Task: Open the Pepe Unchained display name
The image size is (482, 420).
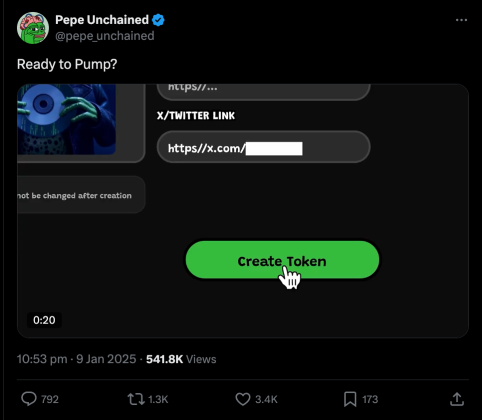Action: coord(102,20)
